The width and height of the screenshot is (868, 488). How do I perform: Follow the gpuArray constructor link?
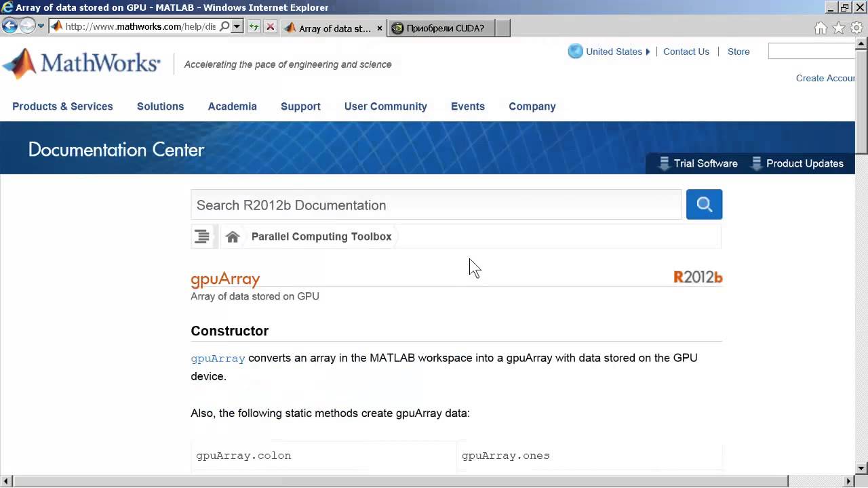pos(218,359)
